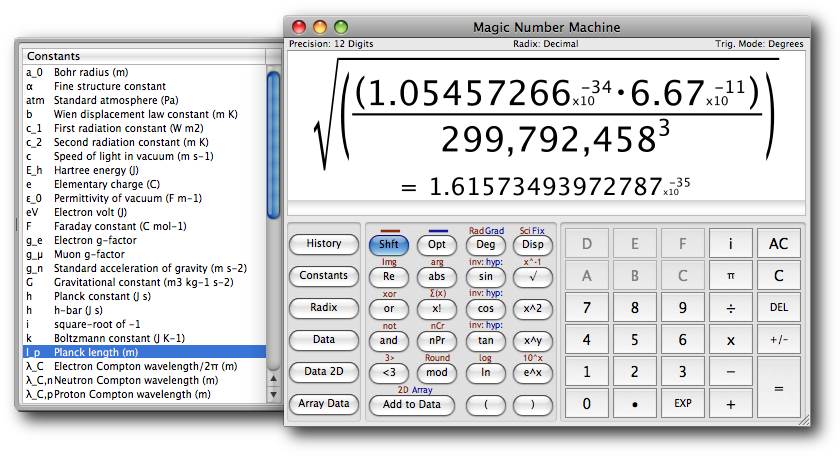
Task: Click the AC all clear key
Action: pyautogui.click(x=779, y=244)
